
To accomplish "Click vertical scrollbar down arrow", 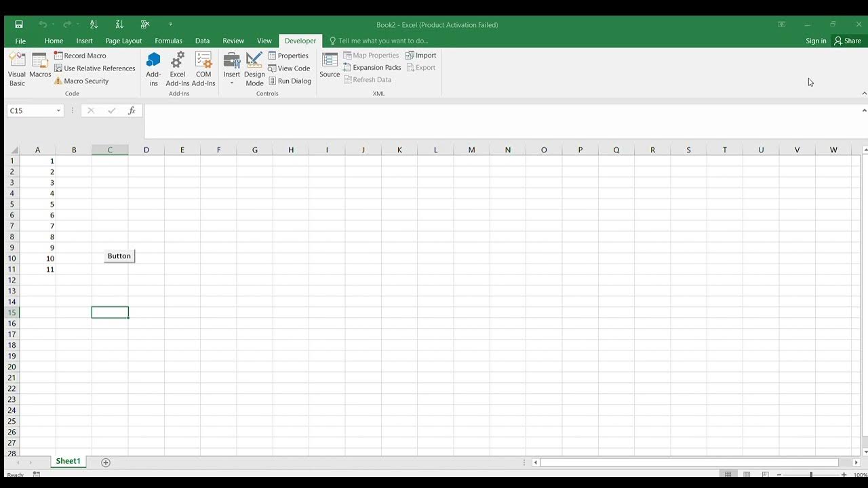I will [x=865, y=452].
